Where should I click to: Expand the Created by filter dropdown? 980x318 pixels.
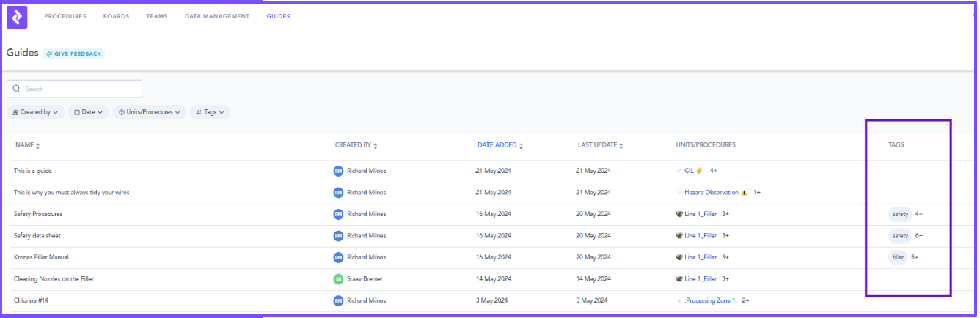(35, 112)
